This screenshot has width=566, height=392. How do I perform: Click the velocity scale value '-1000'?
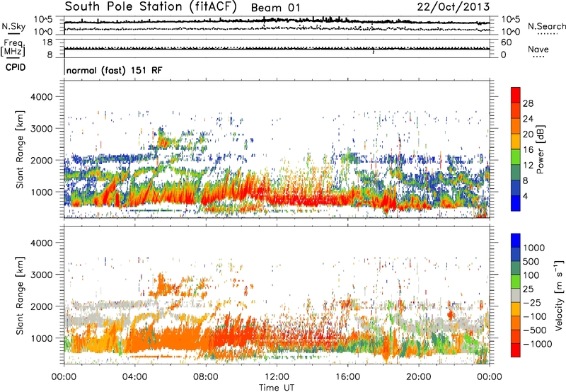[x=537, y=344]
